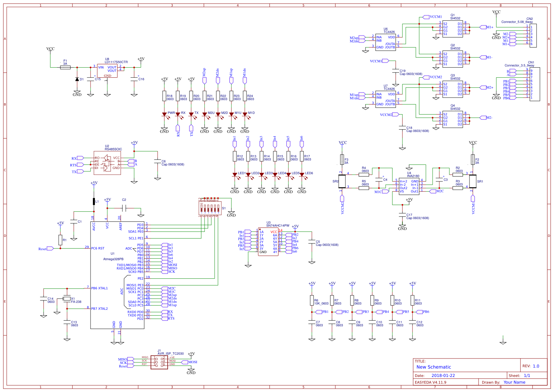Viewport: 554px width, 392px height.
Task: Click diode D1 near the regulator
Action: pyautogui.click(x=78, y=79)
